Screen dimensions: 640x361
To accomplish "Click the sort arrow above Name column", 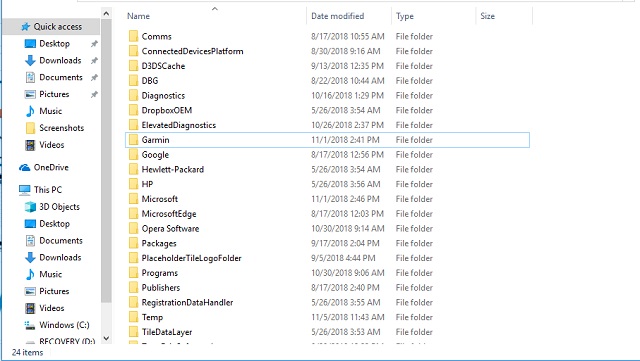I will pos(215,9).
